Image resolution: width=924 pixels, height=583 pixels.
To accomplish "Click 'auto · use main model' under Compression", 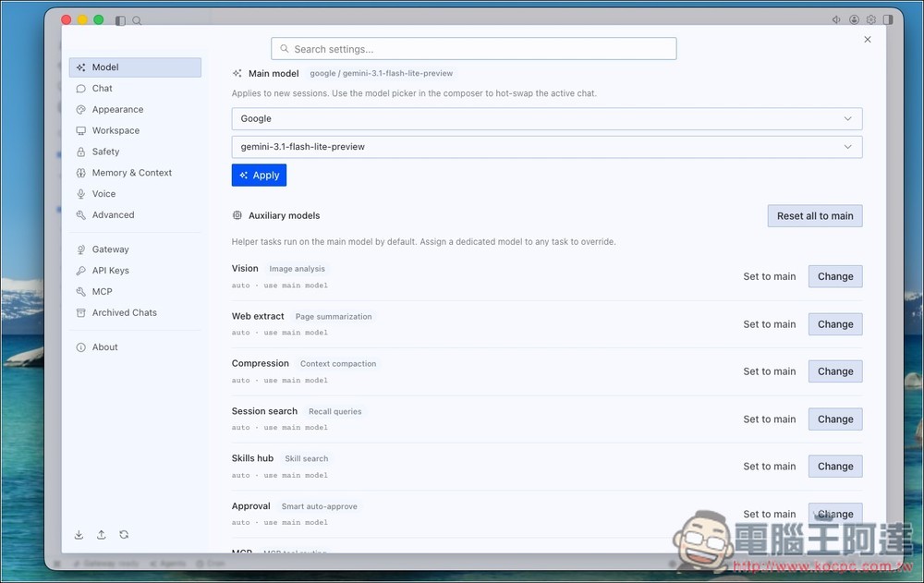I will 279,381.
